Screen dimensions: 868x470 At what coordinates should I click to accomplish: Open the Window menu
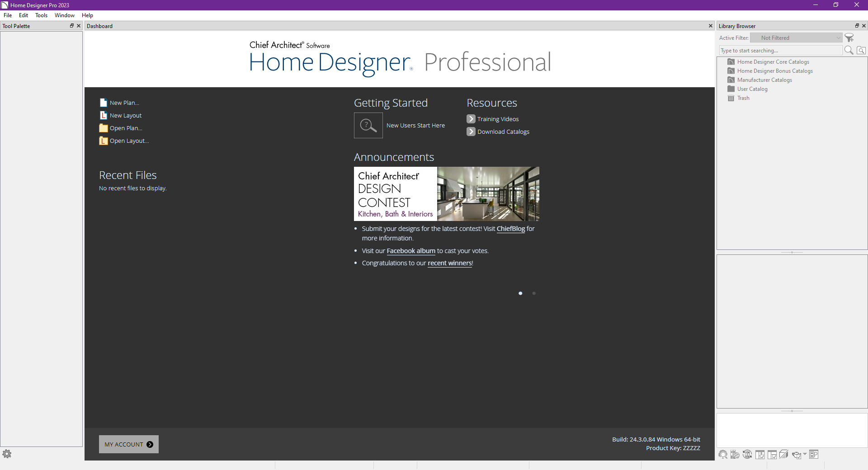(x=65, y=15)
